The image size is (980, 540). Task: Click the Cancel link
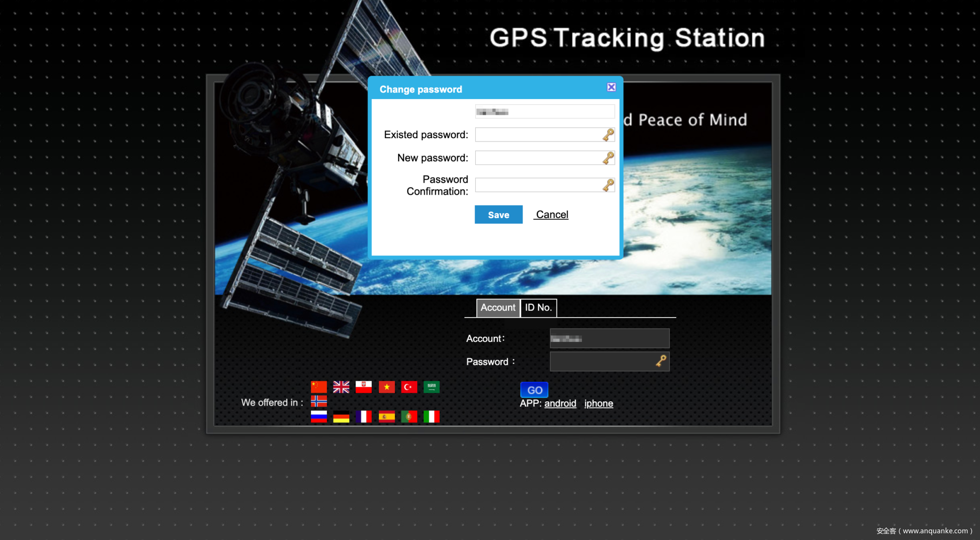552,215
